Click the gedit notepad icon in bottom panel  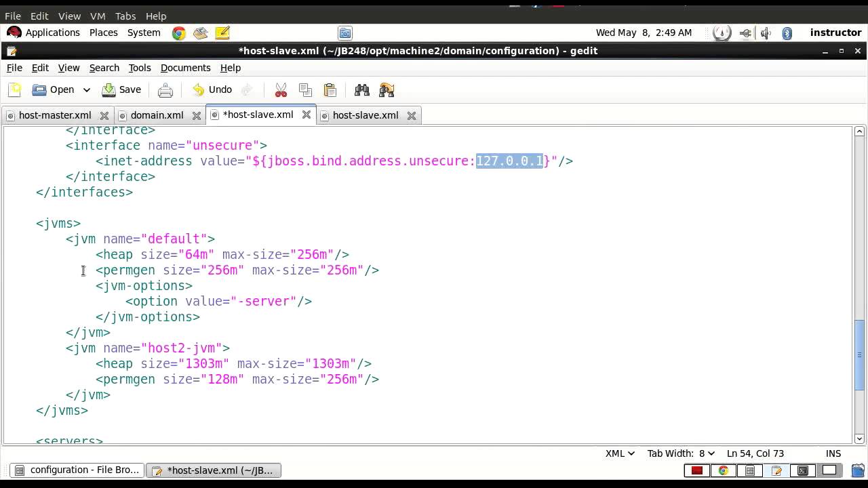(776, 470)
